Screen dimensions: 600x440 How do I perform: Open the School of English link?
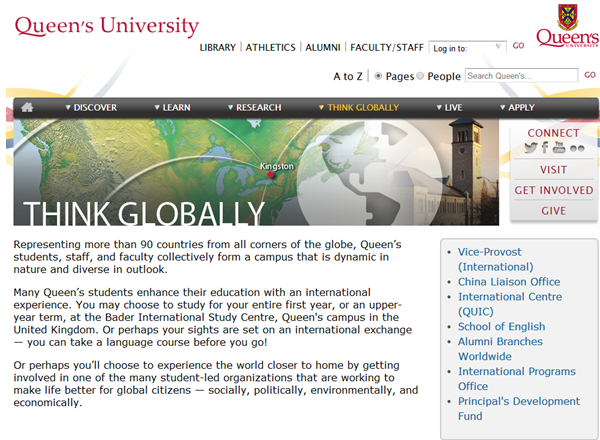point(502,327)
